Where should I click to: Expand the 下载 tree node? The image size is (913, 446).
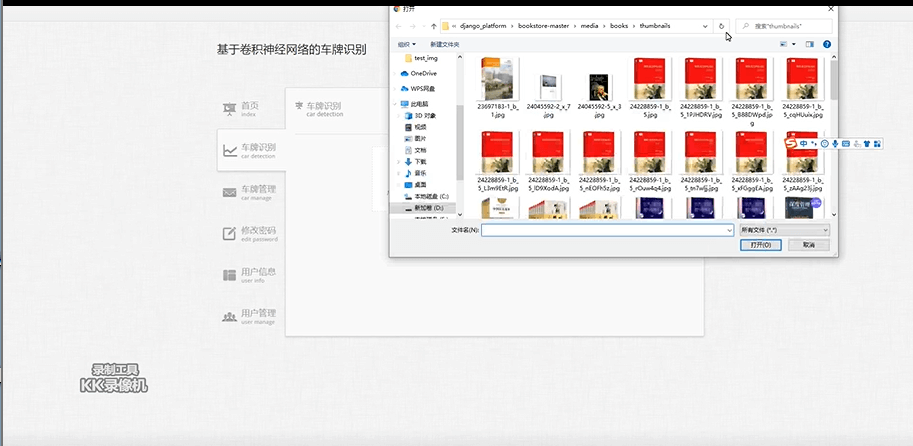(399, 161)
